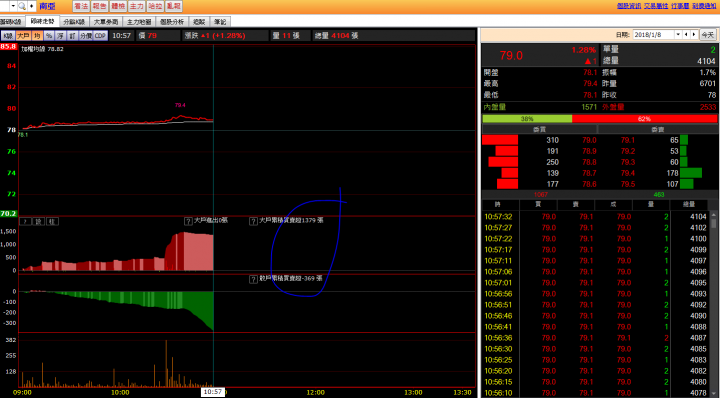This screenshot has height=398, width=720.
Task: Switch to the 筆記 tab
Action: 220,22
